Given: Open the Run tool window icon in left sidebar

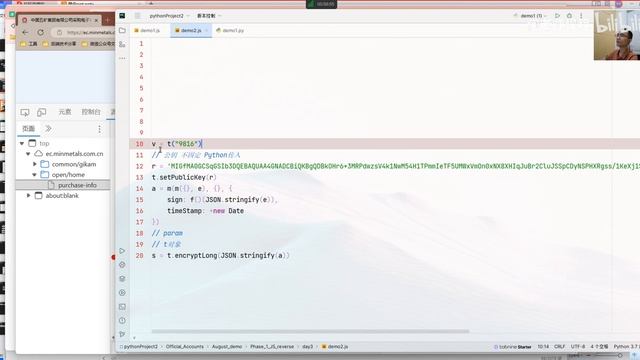Looking at the screenshot, I should [122, 251].
